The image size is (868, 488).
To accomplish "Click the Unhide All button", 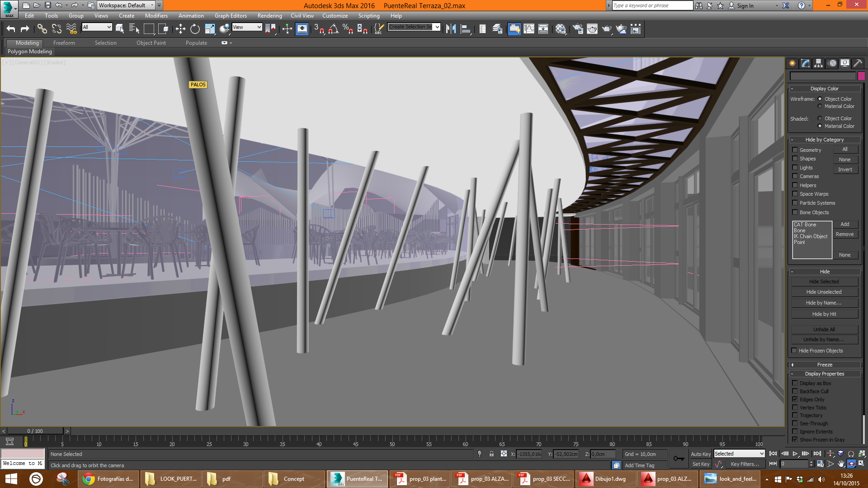I will pyautogui.click(x=824, y=329).
